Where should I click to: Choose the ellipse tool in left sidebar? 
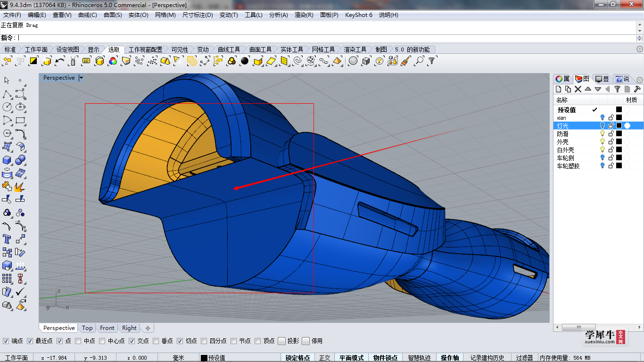point(20,107)
